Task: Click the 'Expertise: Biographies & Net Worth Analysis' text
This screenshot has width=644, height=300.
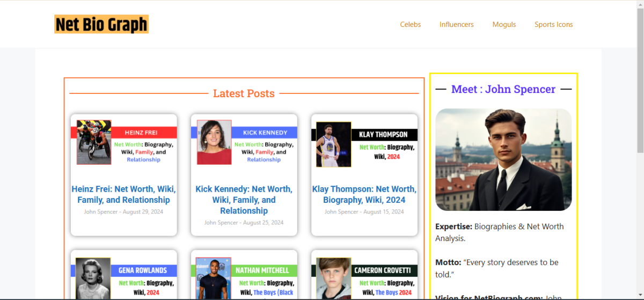Action: tap(500, 232)
